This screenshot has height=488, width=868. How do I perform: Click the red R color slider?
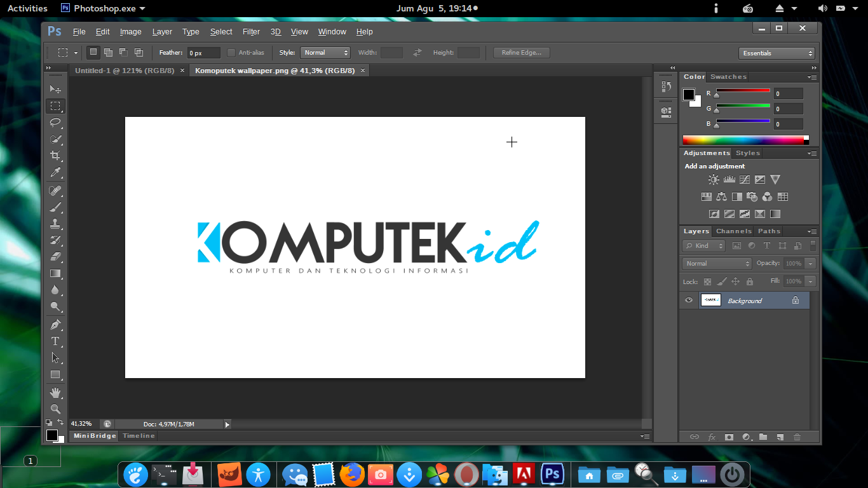pyautogui.click(x=743, y=90)
